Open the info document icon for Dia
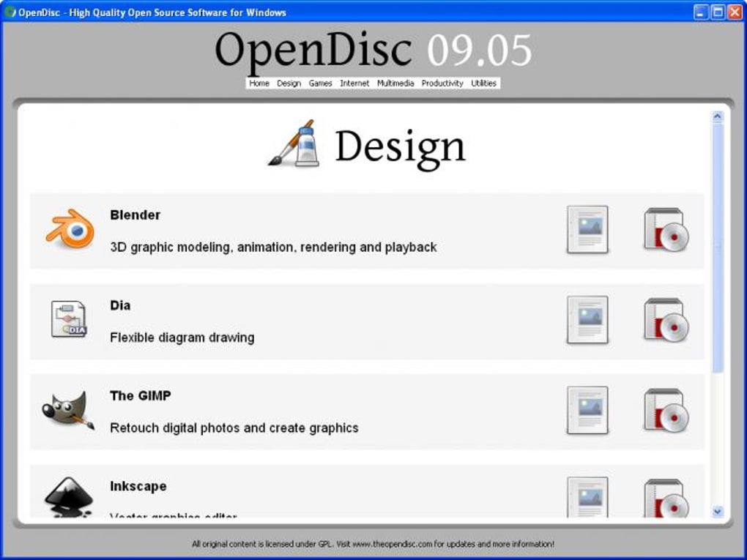747x560 pixels. (x=587, y=320)
